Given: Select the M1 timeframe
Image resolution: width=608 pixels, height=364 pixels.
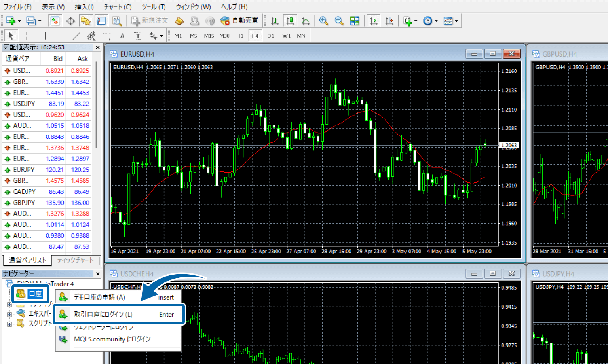Looking at the screenshot, I should [x=178, y=36].
